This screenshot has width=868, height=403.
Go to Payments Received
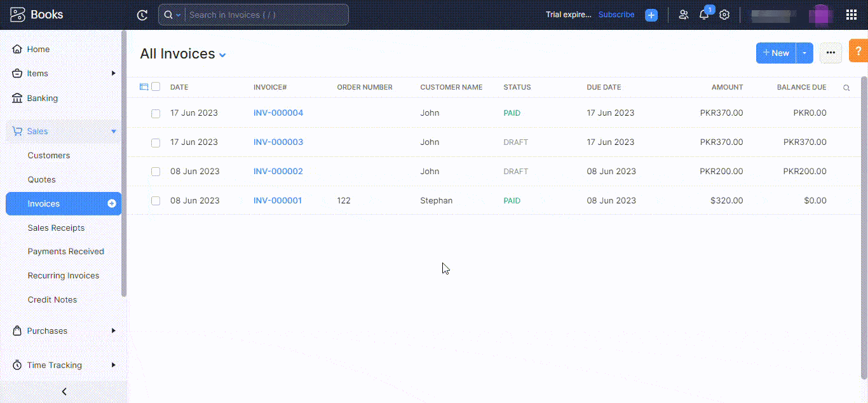pyautogui.click(x=65, y=251)
